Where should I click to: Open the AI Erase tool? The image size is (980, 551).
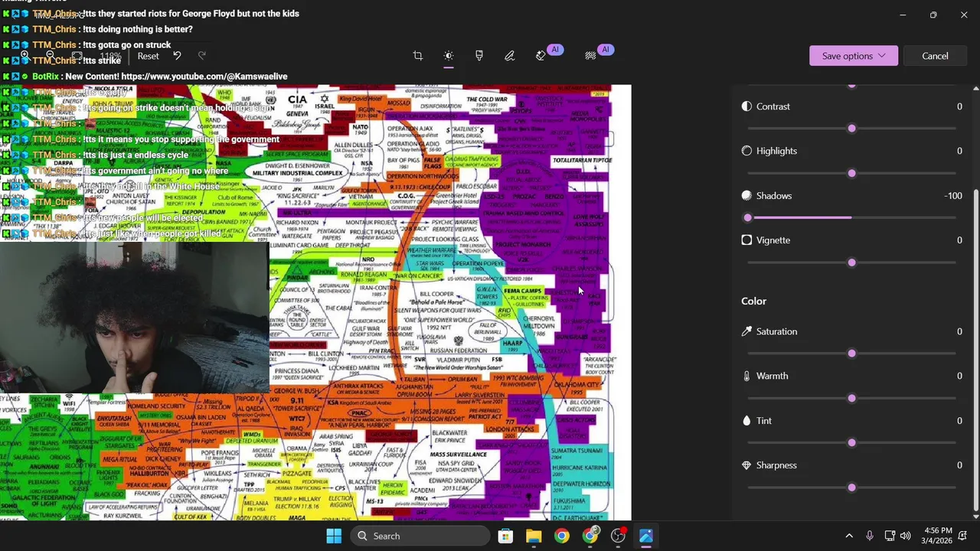541,56
